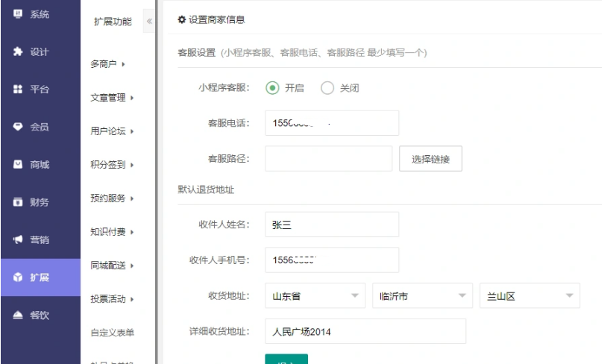Click the 财务 finance icon in sidebar
Screen dimensions: 616x364
click(19, 202)
